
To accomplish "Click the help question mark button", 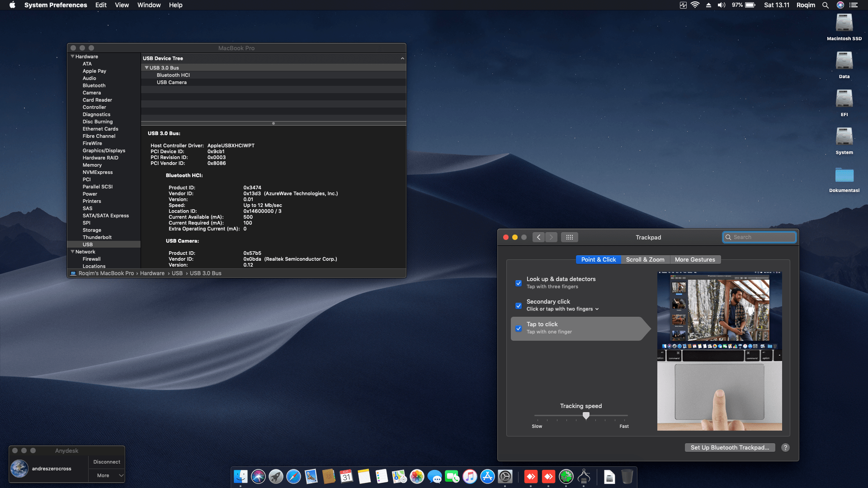I will pyautogui.click(x=785, y=447).
